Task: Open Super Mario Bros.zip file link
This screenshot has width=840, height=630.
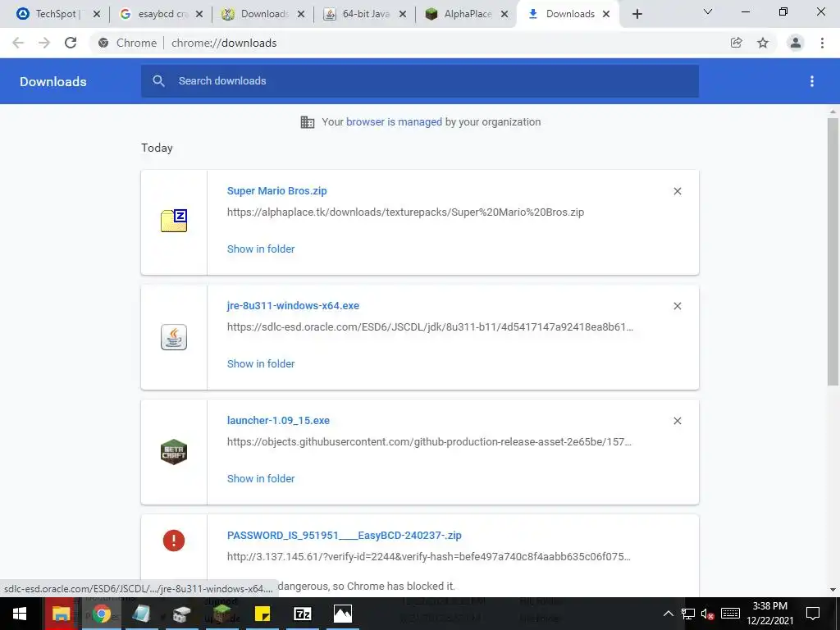Action: 277,190
